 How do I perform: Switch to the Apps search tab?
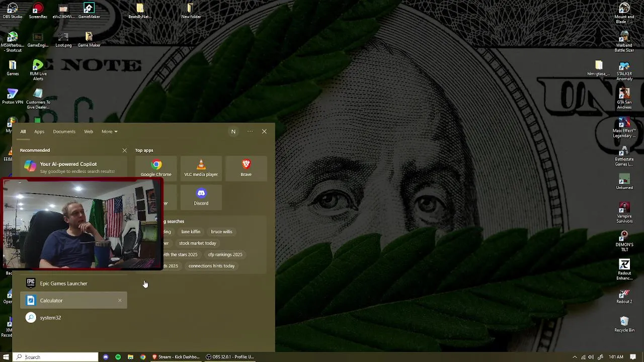coord(39,132)
